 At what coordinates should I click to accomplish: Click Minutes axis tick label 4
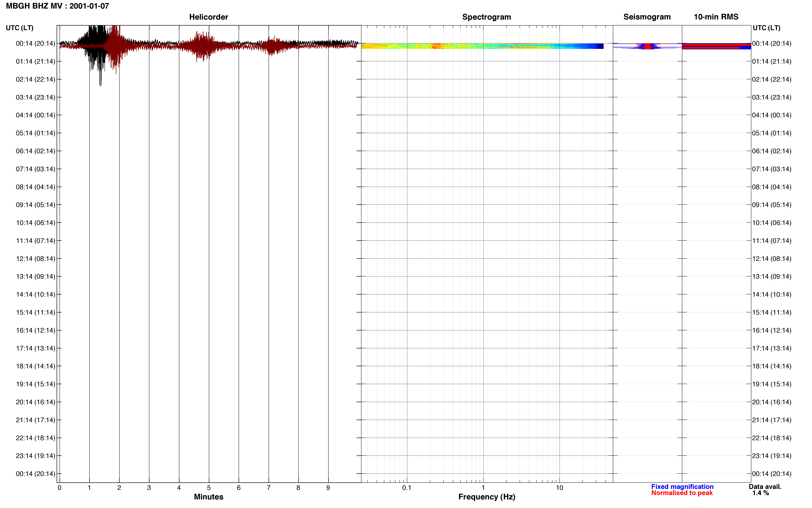click(x=179, y=488)
